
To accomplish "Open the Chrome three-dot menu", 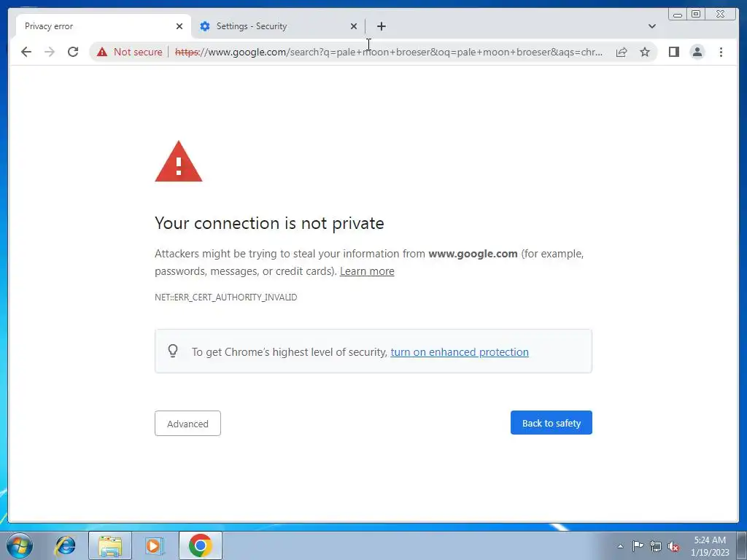I will [721, 52].
